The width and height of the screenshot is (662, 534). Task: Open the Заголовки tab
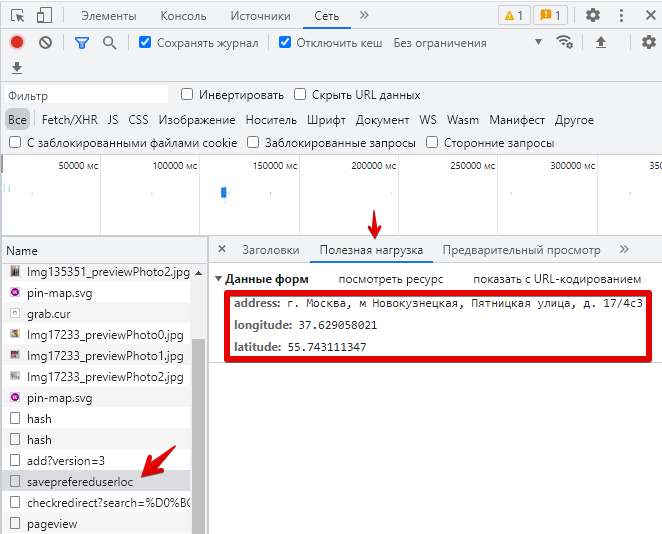[x=270, y=250]
